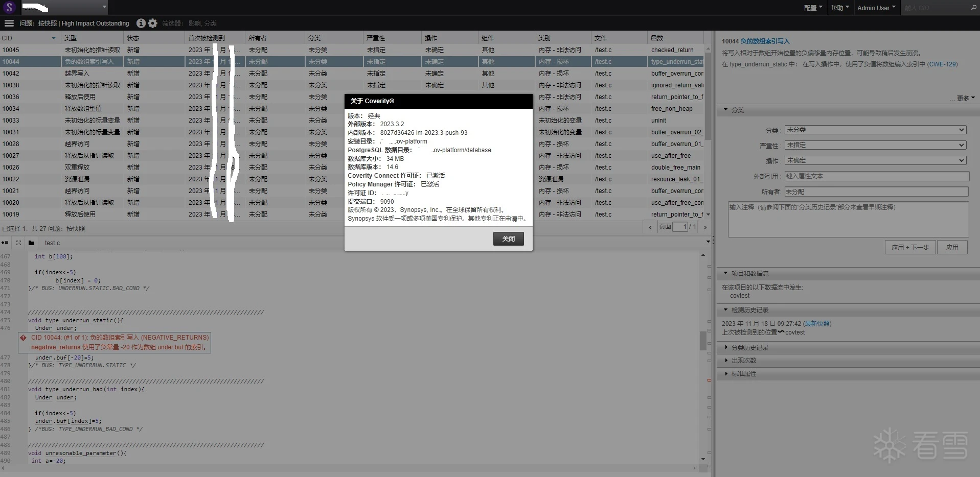Click the red defect diamond marker icon

tap(23, 338)
